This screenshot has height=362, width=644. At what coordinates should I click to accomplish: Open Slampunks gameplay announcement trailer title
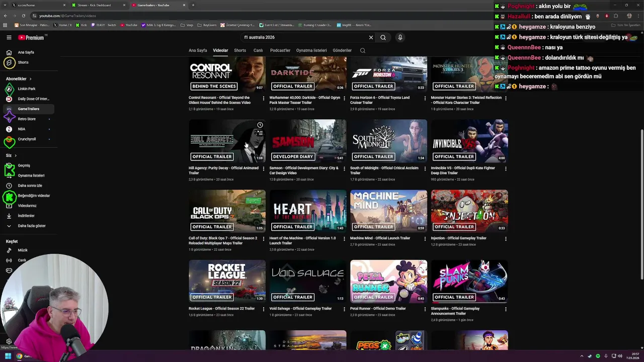pos(455,311)
